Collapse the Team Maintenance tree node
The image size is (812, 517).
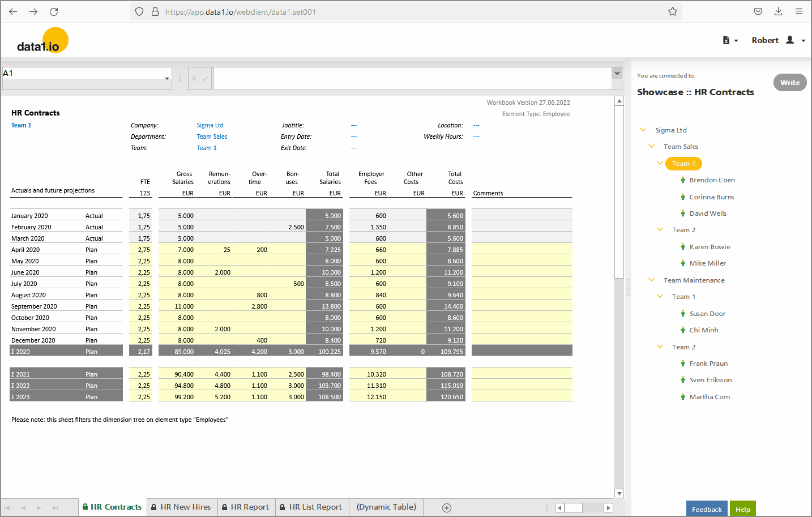coord(651,280)
